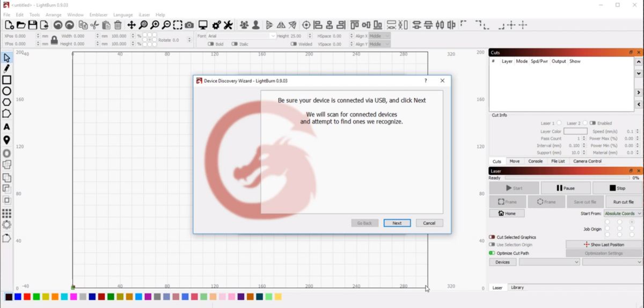
Task: Open the Align X Middle dropdown
Action: (x=379, y=36)
